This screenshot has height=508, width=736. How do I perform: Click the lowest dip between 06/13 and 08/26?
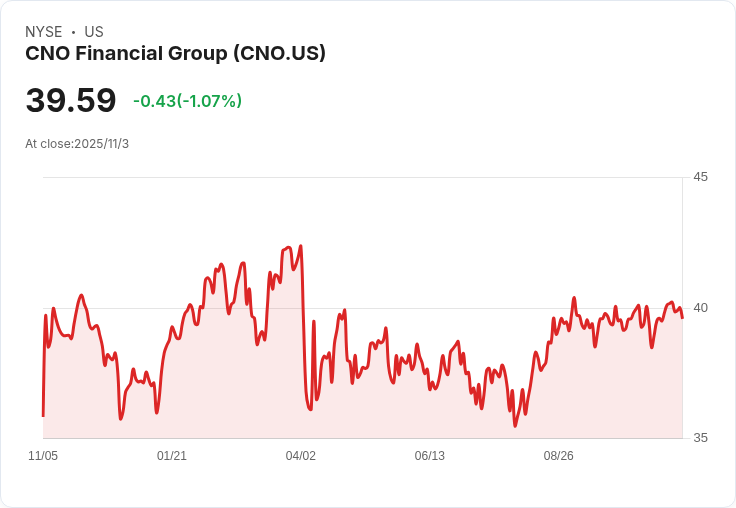[x=515, y=426]
